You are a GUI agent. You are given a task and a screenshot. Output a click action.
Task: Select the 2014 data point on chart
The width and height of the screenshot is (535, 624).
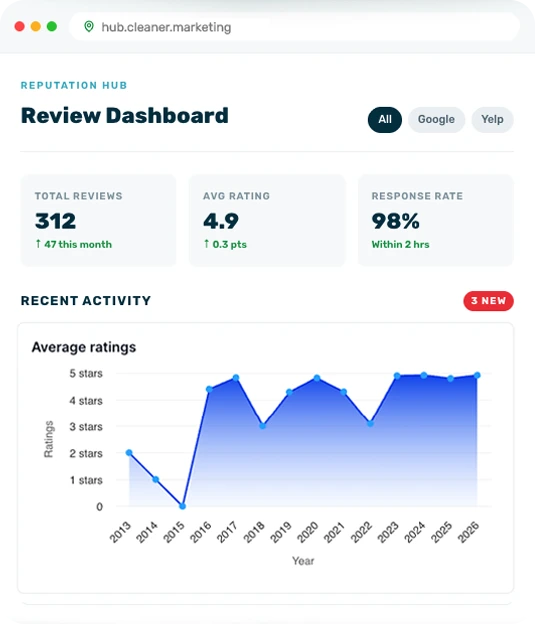pyautogui.click(x=156, y=479)
